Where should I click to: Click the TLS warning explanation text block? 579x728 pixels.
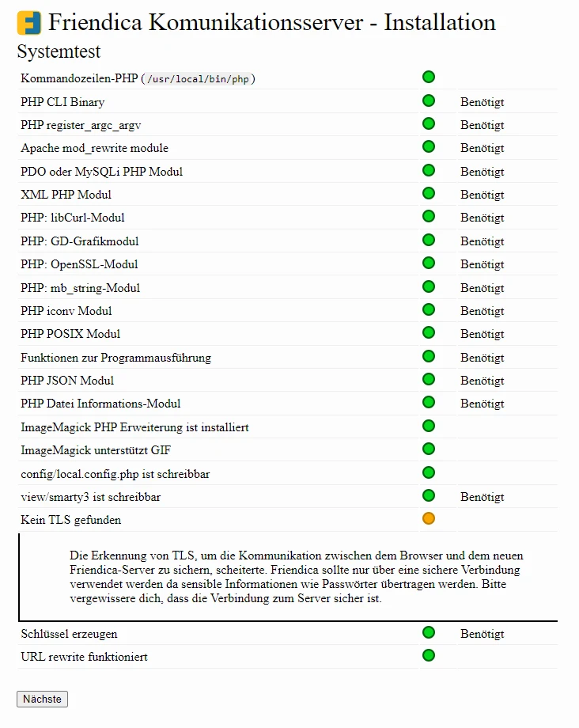(x=297, y=577)
